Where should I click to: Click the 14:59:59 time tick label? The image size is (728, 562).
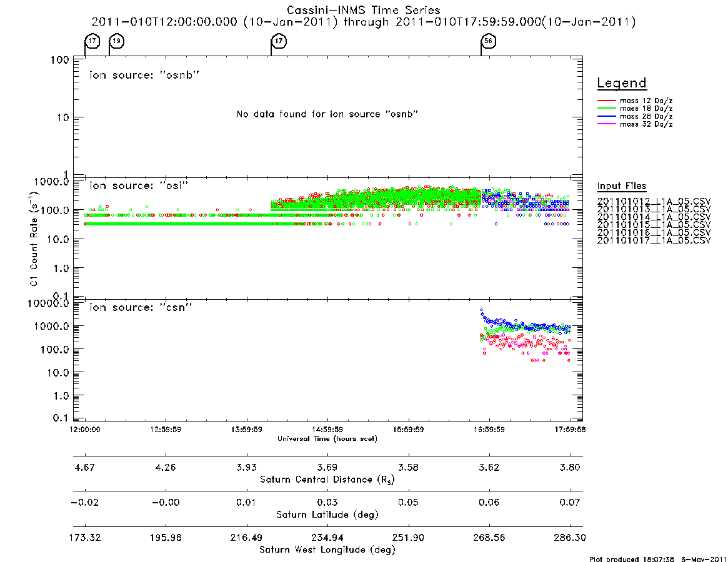(327, 430)
